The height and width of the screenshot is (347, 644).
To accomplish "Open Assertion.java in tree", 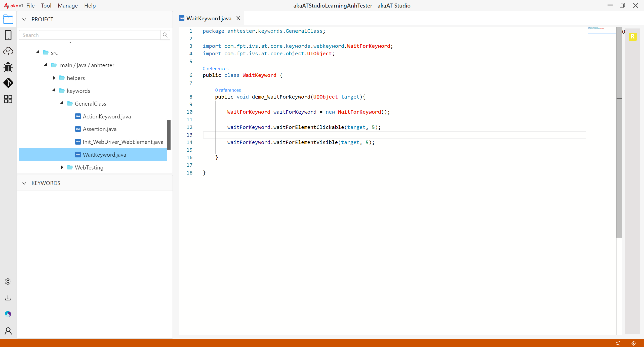I will click(100, 129).
